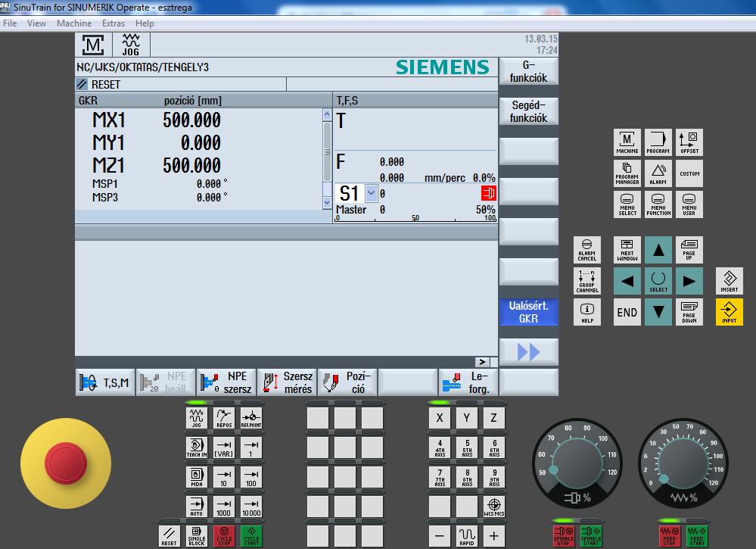Image resolution: width=756 pixels, height=549 pixels.
Task: Toggle SINGLE BLOCK key
Action: (196, 536)
